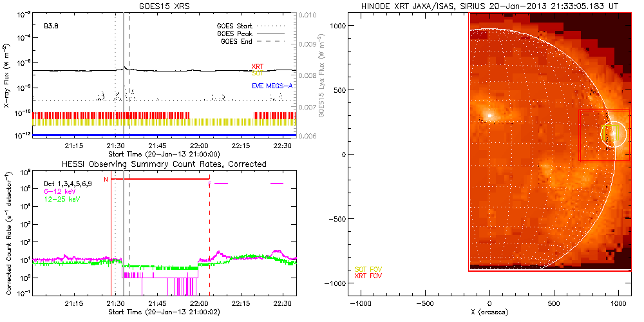This screenshot has width=644, height=322.
Task: Click the F marker near 22:00
Action: coord(210,184)
